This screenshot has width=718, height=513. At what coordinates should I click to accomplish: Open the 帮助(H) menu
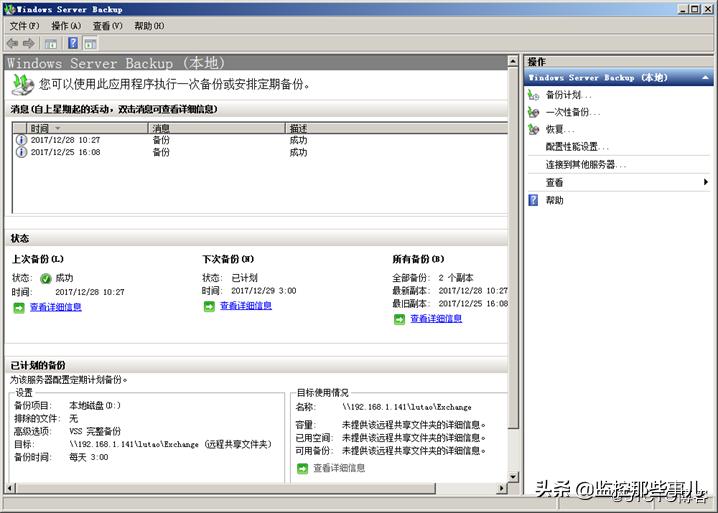(149, 26)
